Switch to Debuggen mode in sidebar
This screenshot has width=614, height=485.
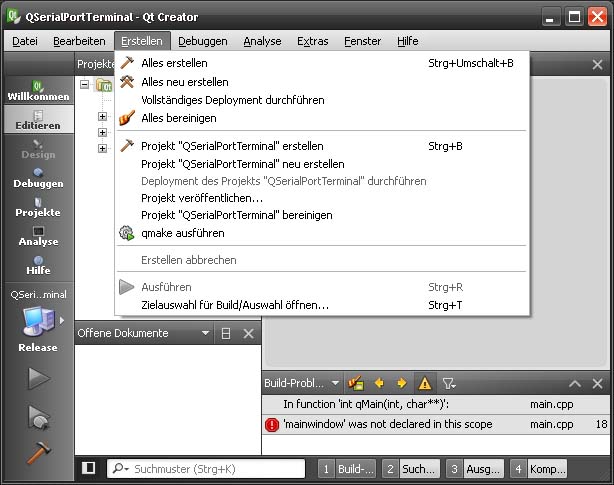click(38, 177)
